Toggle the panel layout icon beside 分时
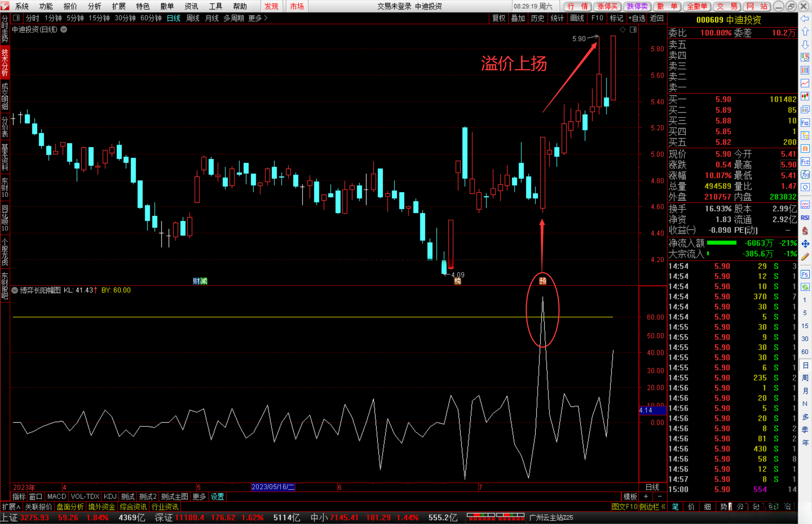 point(16,18)
